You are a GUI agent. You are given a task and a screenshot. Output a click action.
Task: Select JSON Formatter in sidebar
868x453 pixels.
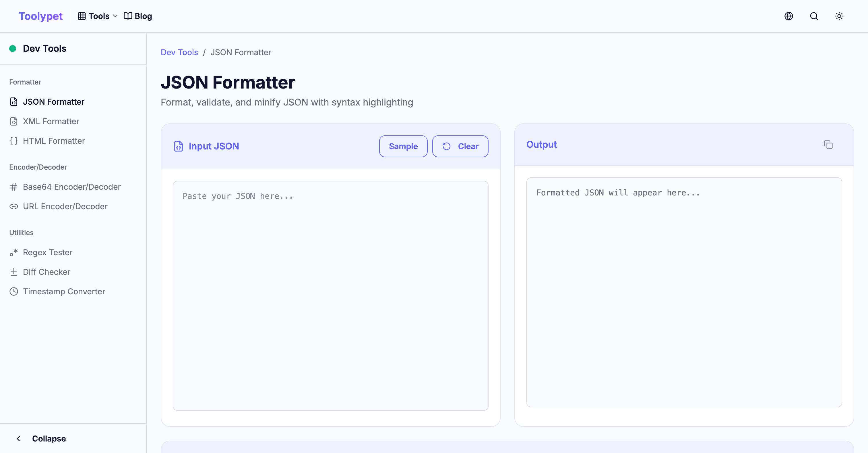[54, 102]
